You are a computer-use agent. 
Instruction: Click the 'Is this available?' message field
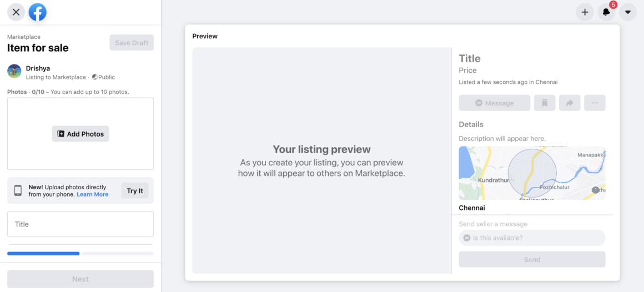532,238
